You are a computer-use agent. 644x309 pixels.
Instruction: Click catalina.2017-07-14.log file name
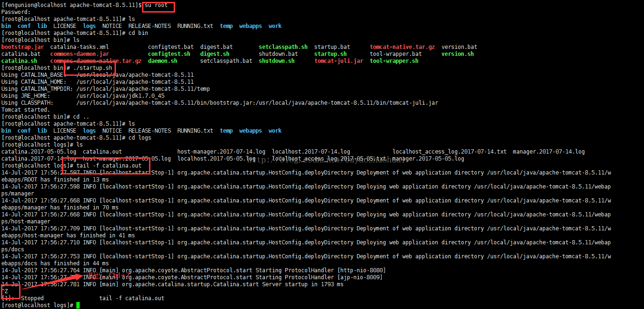click(39, 159)
